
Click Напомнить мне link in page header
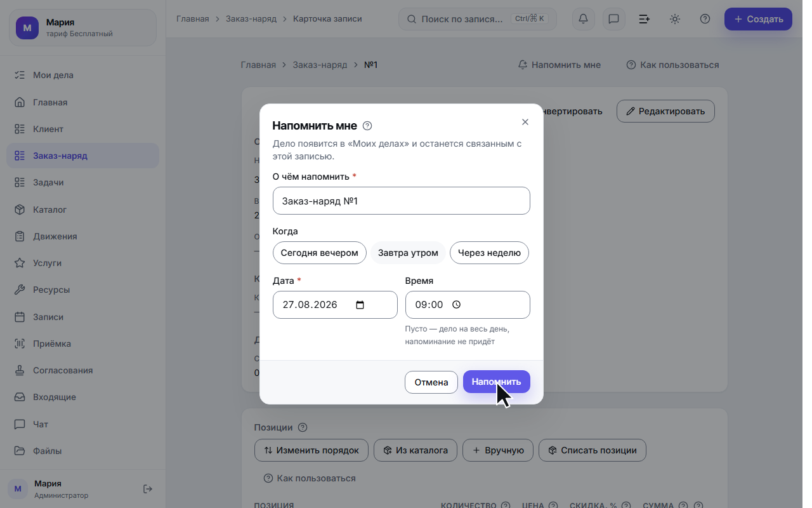pyautogui.click(x=560, y=65)
